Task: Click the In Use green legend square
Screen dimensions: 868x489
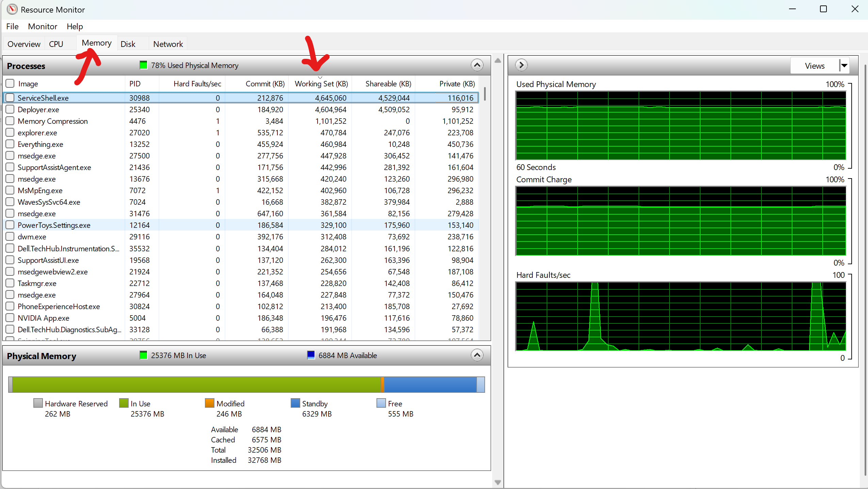Action: click(124, 403)
